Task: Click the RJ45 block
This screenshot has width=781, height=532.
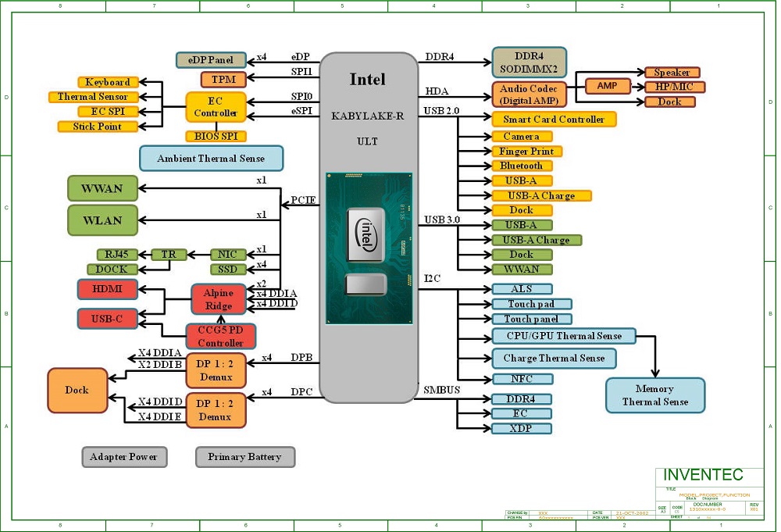Action: tap(117, 255)
